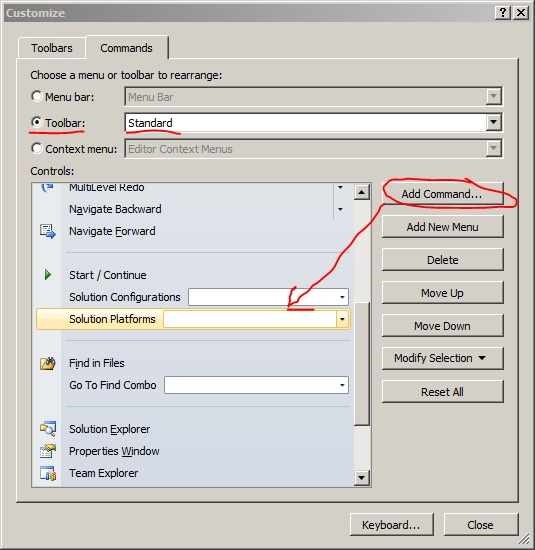Select the Toolbar radio button
The image size is (535, 550).
(x=37, y=122)
